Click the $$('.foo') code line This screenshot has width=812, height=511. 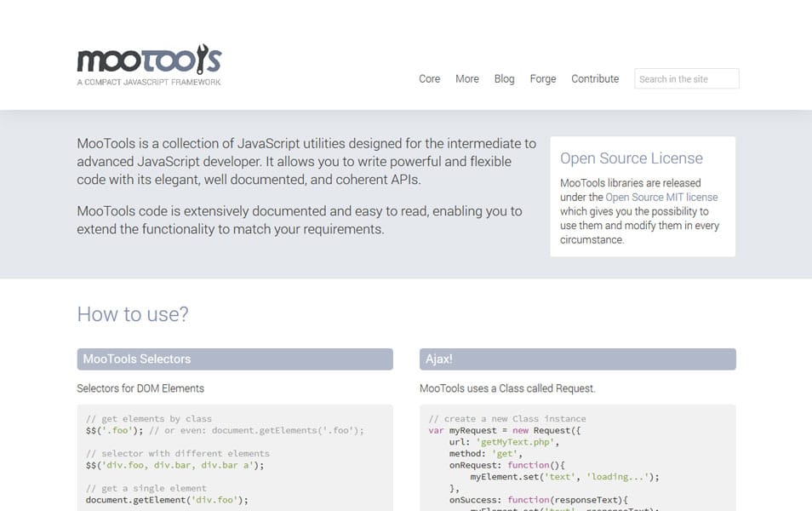point(114,430)
